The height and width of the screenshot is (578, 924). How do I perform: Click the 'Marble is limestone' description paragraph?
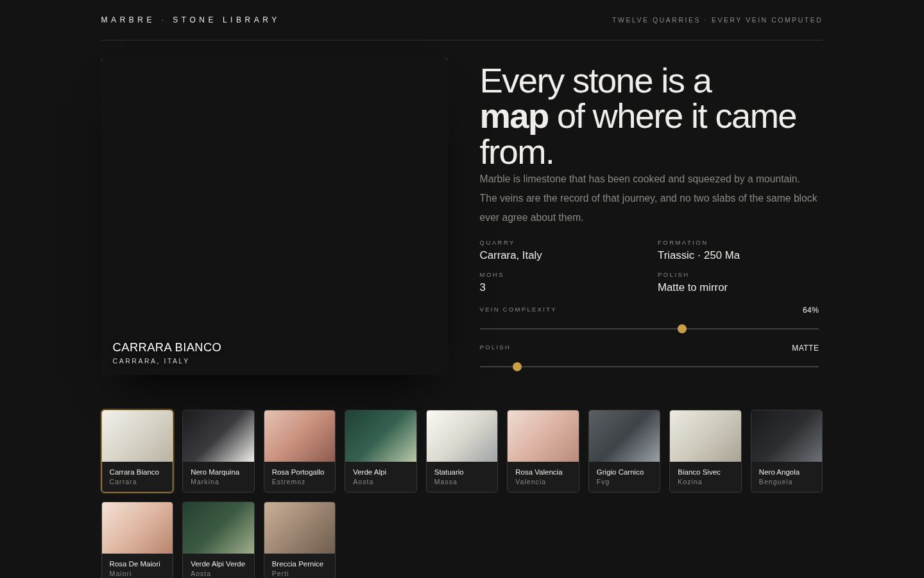[x=648, y=198]
